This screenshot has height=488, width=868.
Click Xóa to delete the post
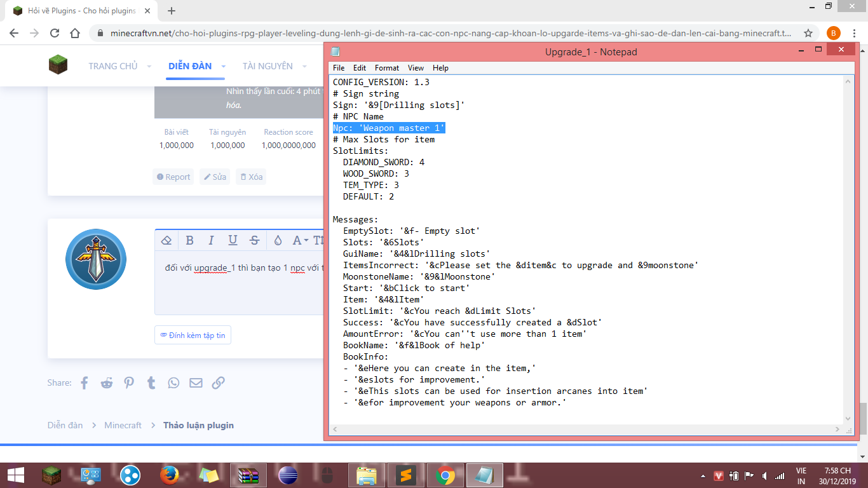tap(251, 177)
